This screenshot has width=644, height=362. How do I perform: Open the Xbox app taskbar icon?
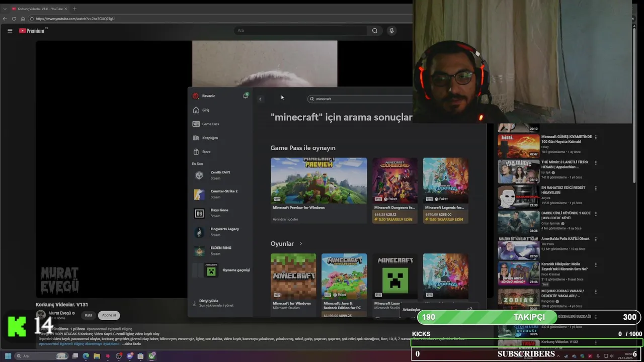click(x=151, y=356)
